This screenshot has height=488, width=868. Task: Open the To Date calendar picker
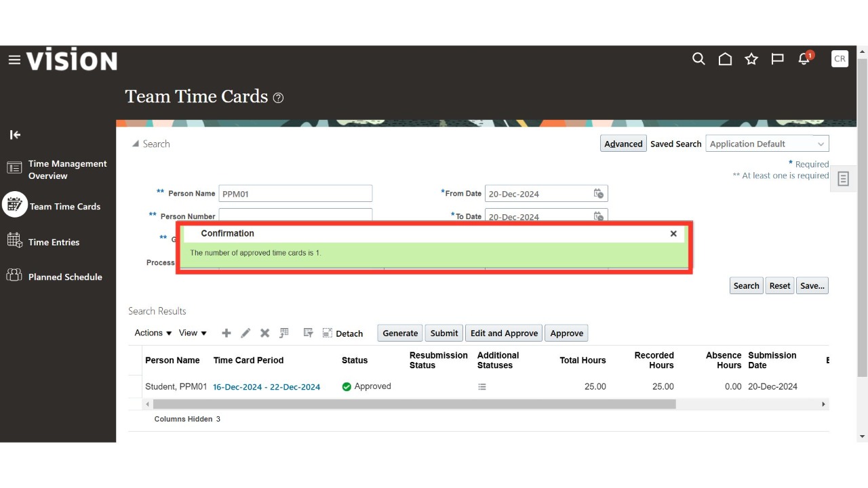(x=599, y=216)
